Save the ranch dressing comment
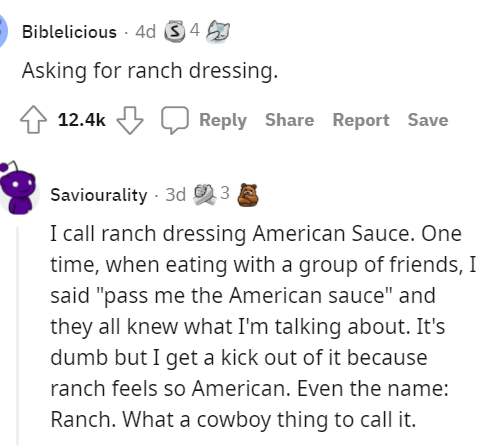This screenshot has height=445, width=500. pyautogui.click(x=428, y=120)
